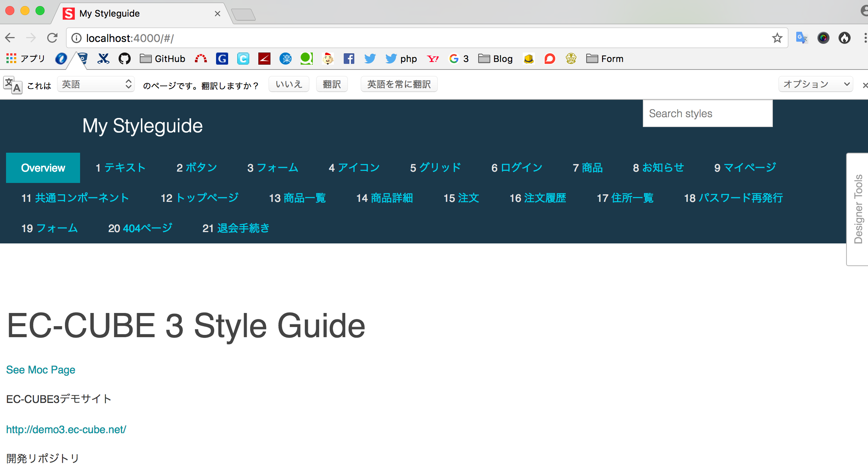Go to section 13 商品一覧
Screen dimensions: 868x474
(x=297, y=198)
